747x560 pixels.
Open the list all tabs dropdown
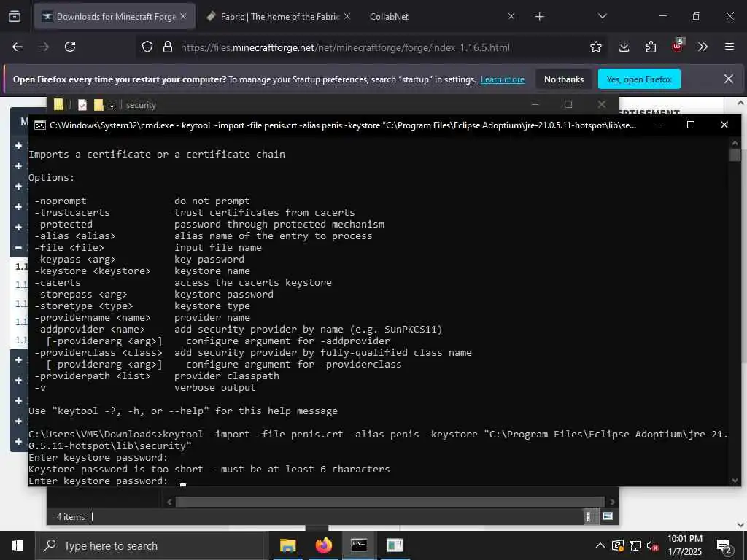coord(603,16)
